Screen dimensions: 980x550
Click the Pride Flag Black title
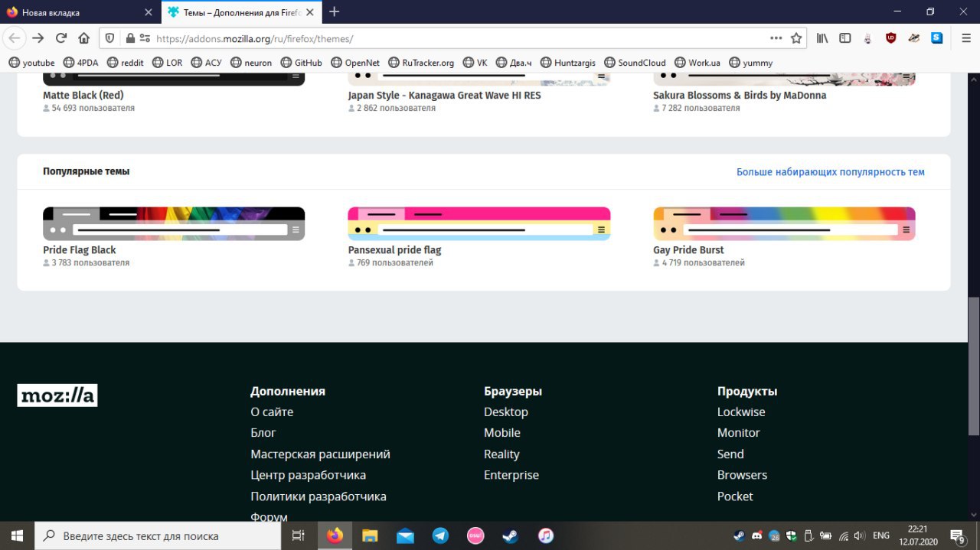pyautogui.click(x=80, y=250)
